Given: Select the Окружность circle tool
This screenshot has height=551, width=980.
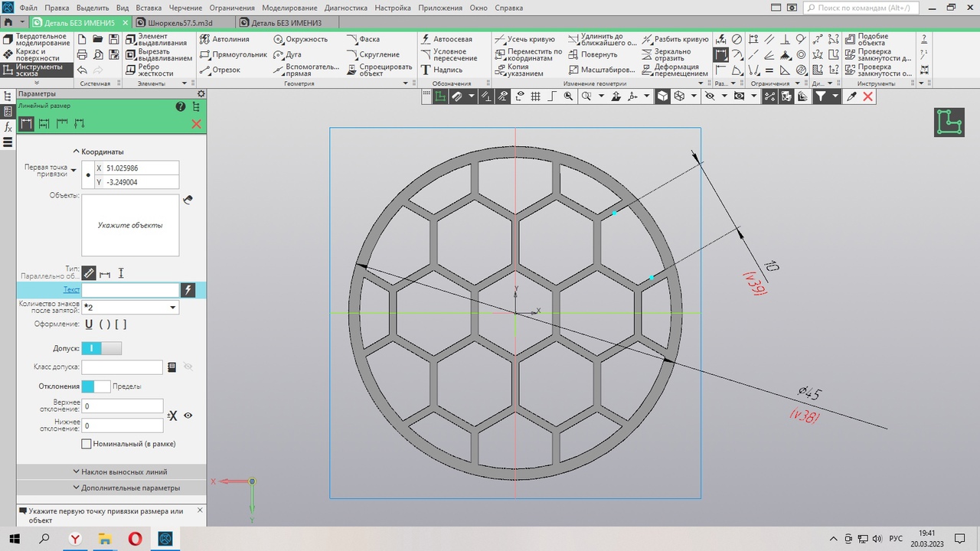Looking at the screenshot, I should 300,39.
